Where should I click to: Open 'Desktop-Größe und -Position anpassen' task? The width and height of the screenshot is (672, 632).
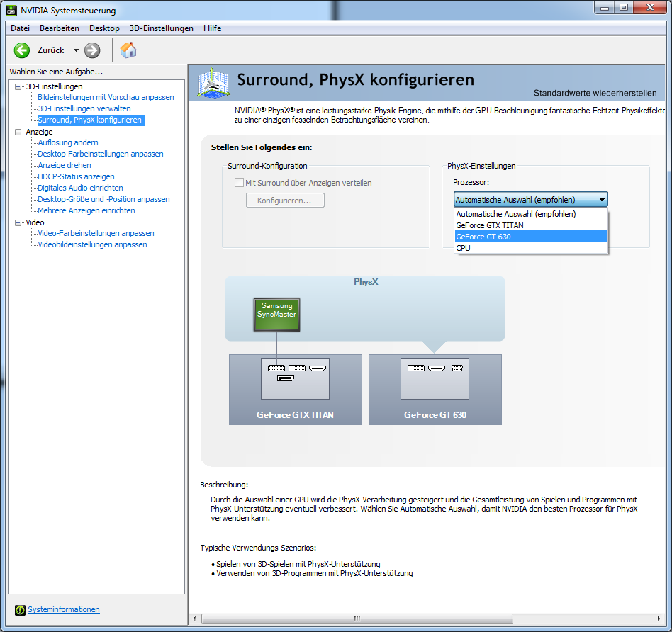(103, 199)
